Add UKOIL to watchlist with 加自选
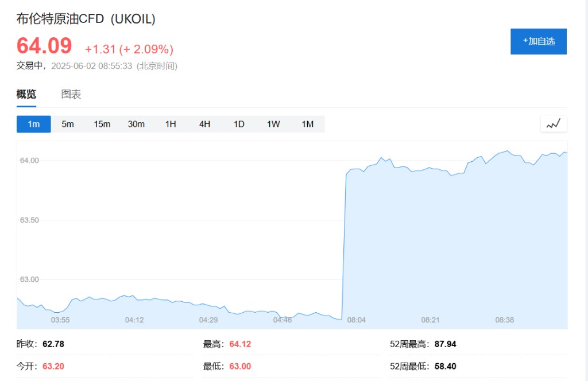This screenshot has height=381, width=588. [x=539, y=41]
